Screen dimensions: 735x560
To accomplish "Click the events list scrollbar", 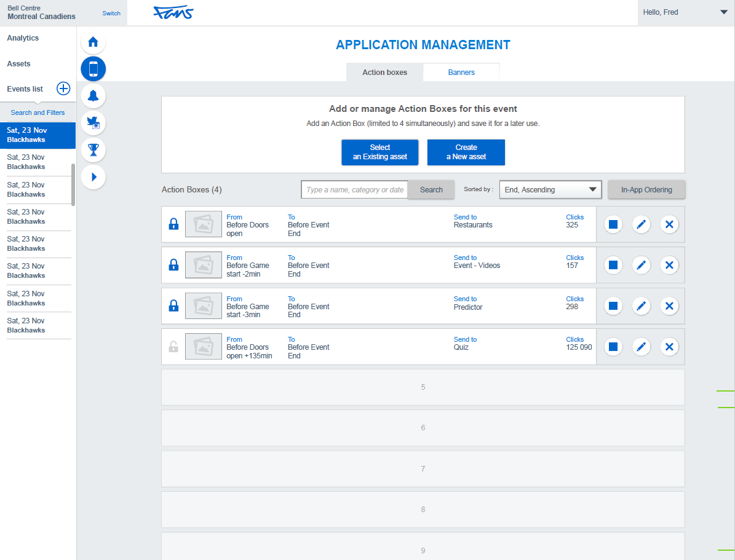I will [x=73, y=184].
